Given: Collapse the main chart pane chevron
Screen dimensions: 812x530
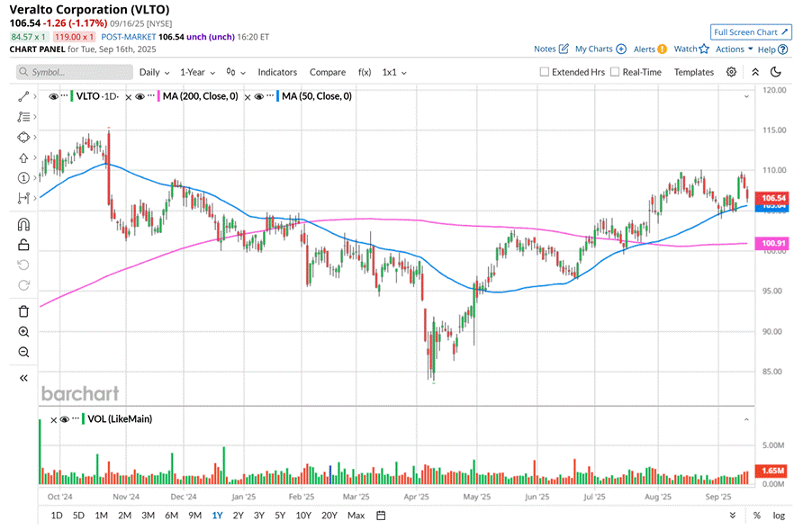Looking at the screenshot, I should pyautogui.click(x=746, y=97).
